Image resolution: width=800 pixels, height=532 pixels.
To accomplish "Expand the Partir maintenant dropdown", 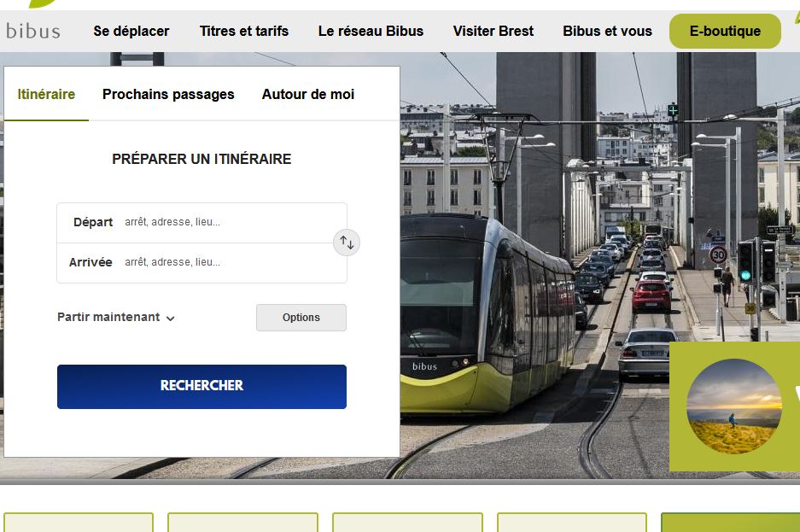I will click(116, 318).
